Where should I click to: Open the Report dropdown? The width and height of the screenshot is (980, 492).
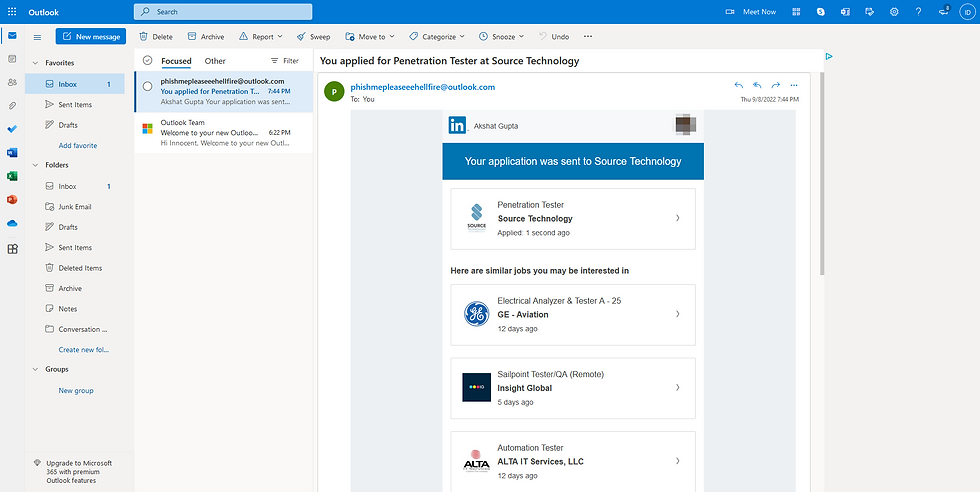tap(261, 37)
